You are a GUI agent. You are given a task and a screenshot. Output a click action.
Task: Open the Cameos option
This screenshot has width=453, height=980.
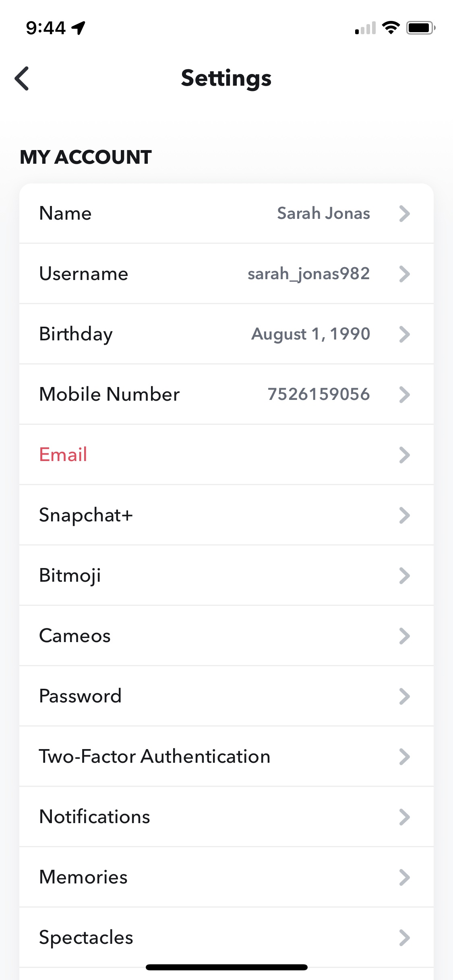click(x=75, y=636)
